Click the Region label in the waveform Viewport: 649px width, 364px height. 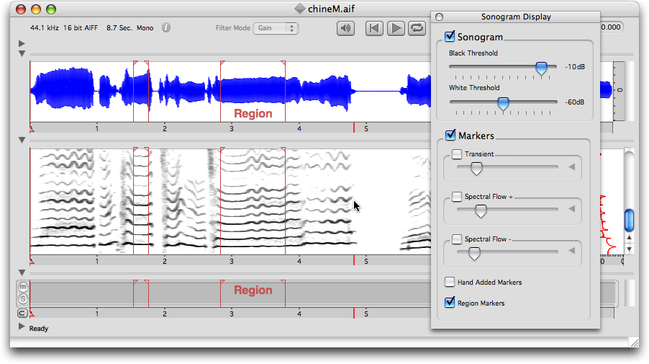click(x=253, y=113)
